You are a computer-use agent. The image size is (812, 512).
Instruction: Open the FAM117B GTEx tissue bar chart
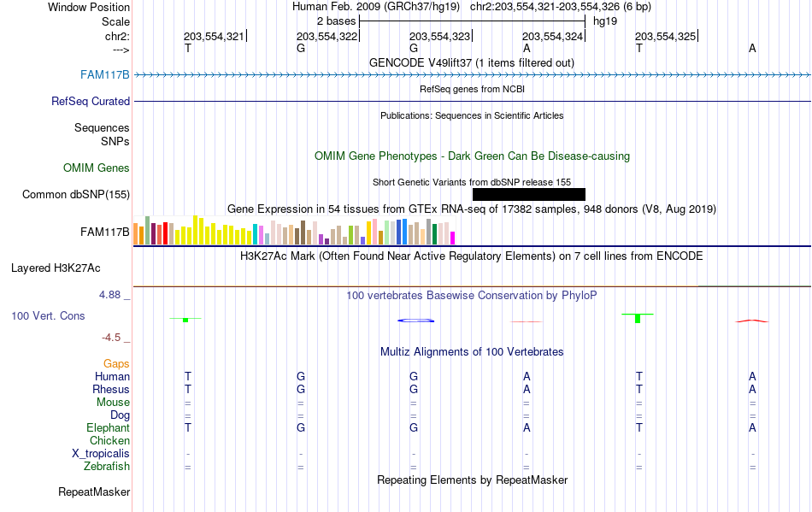(294, 231)
